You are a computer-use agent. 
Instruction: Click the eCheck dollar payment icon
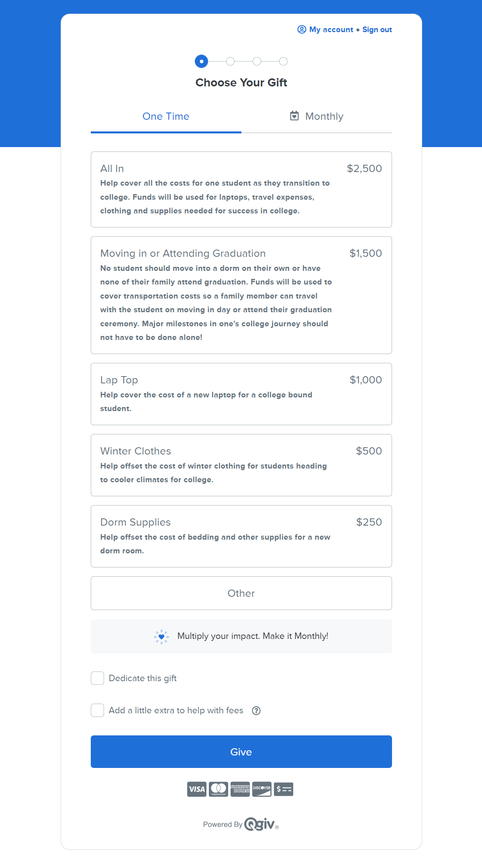tap(284, 789)
